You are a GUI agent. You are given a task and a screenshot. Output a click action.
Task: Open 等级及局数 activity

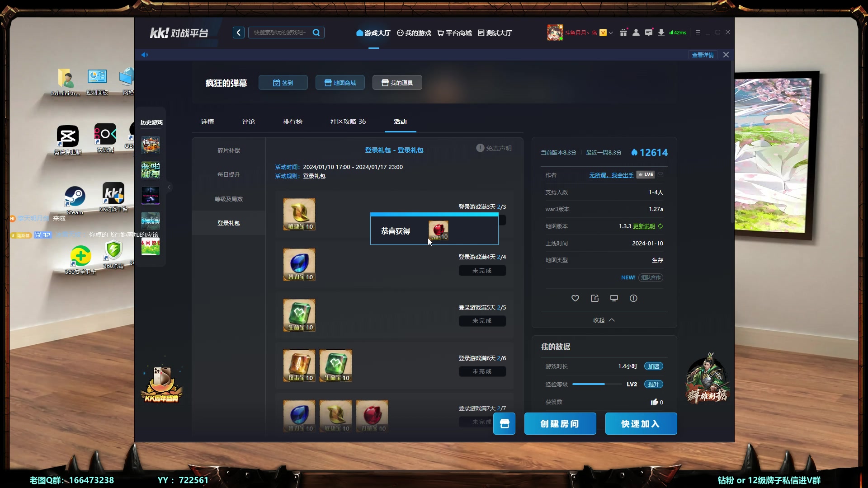pos(229,199)
